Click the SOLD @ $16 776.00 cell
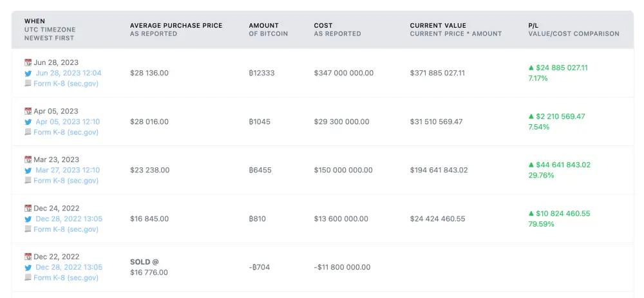 click(149, 267)
